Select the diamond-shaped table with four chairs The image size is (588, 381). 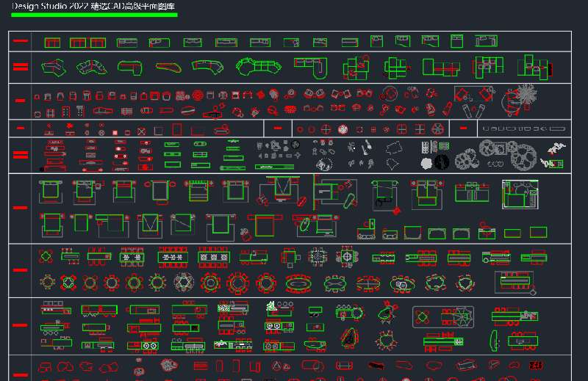coord(46,257)
